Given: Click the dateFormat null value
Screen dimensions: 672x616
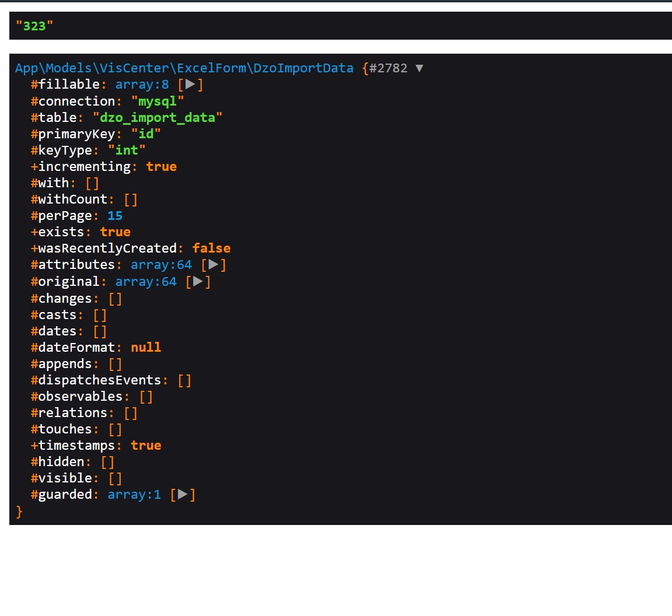Looking at the screenshot, I should tap(146, 347).
